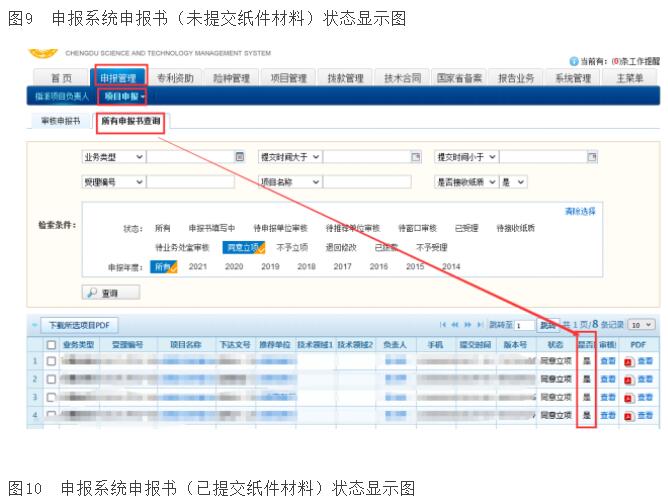
Task: Switch to the 审核申报书 tab
Action: (x=60, y=121)
